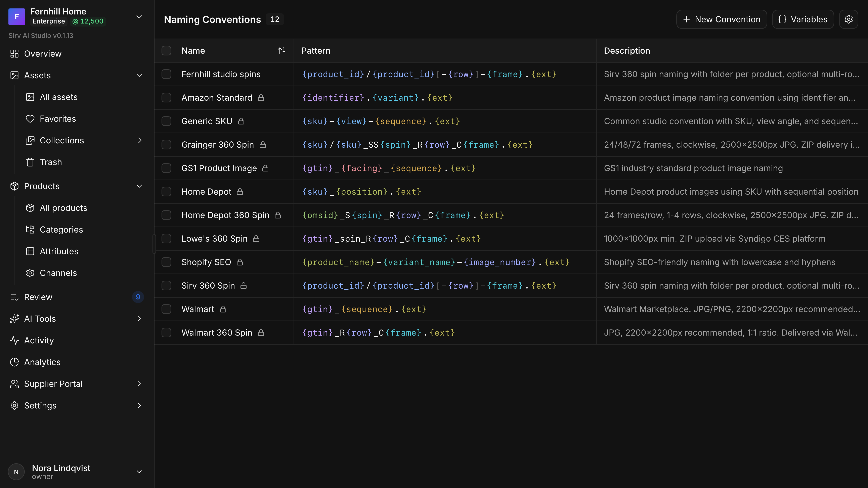Viewport: 868px width, 488px height.
Task: Click the sidebar resize handle
Action: [154, 244]
